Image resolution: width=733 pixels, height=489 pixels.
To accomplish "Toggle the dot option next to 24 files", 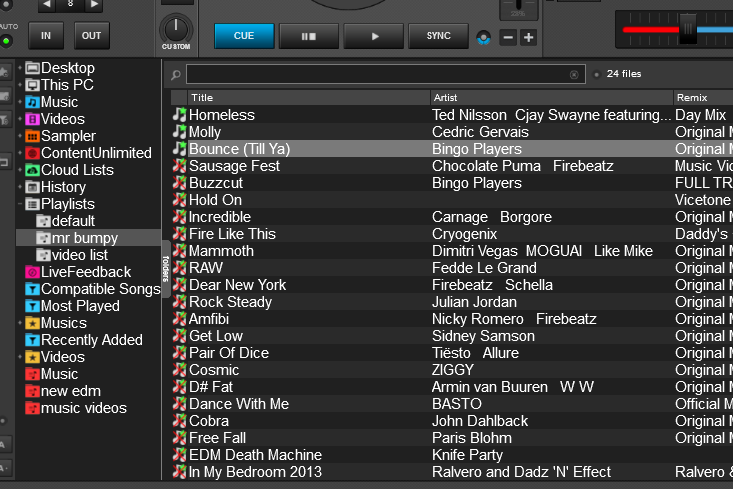I will [596, 74].
